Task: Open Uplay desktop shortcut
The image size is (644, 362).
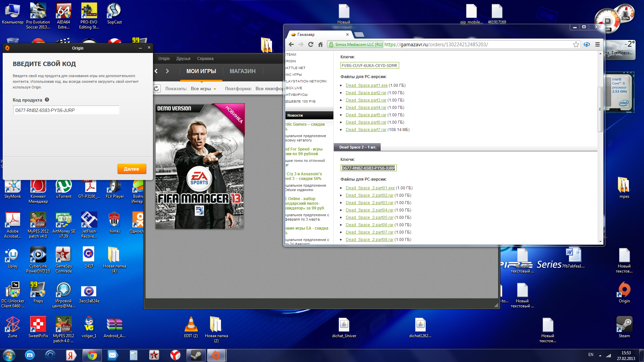Action: 13,258
